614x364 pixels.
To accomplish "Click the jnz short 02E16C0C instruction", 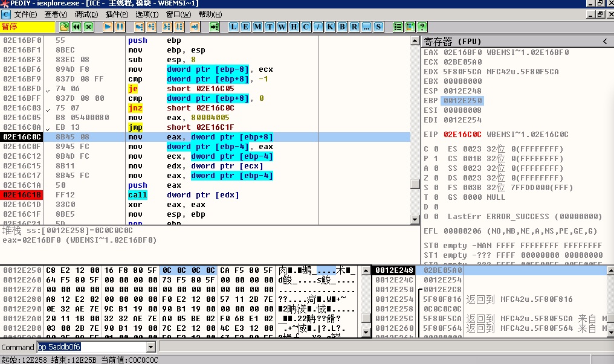I will [x=181, y=108].
